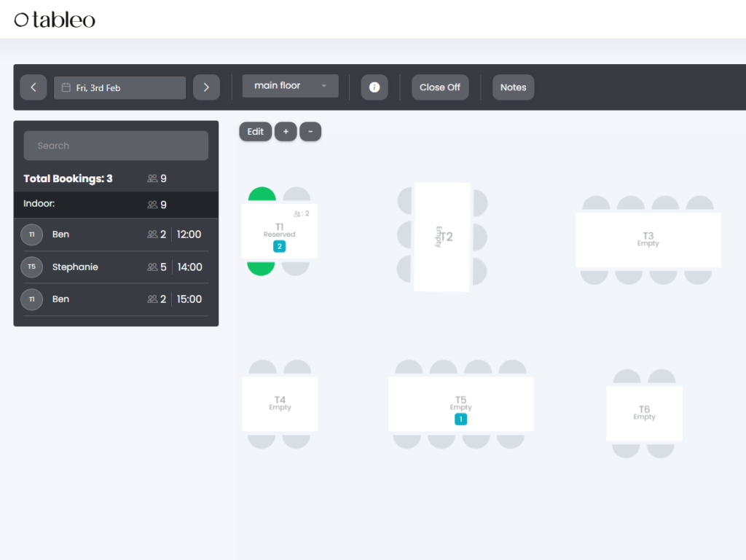The image size is (746, 560).
Task: Zoom in with the plus button
Action: [x=286, y=132]
